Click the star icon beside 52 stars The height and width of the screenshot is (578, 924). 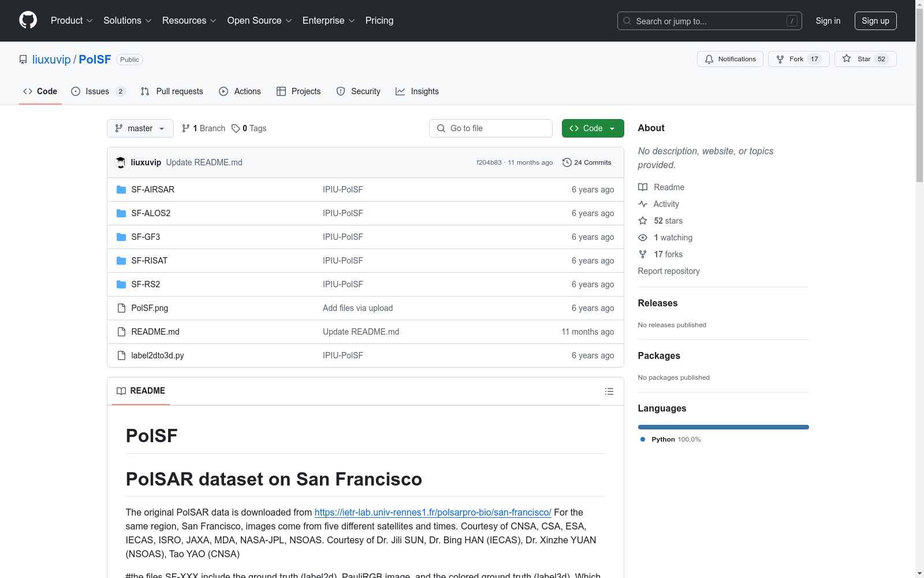coord(643,221)
